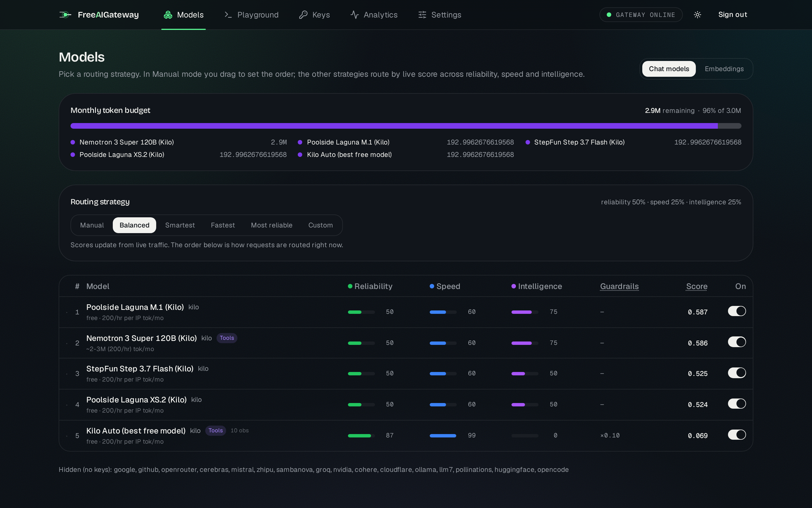Click the purple dot beside Kilo Auto legend
This screenshot has height=508, width=812.
[x=300, y=155]
